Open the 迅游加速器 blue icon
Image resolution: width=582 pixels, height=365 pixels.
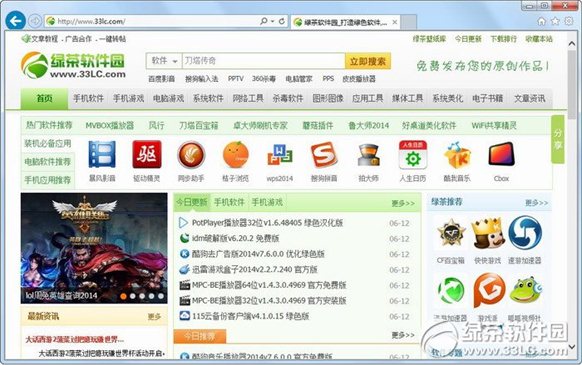pyautogui.click(x=525, y=233)
